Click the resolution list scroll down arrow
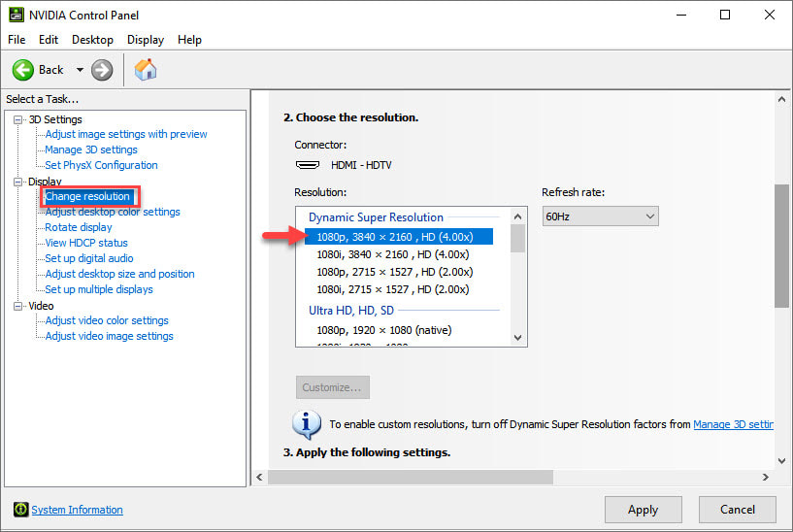 (517, 337)
